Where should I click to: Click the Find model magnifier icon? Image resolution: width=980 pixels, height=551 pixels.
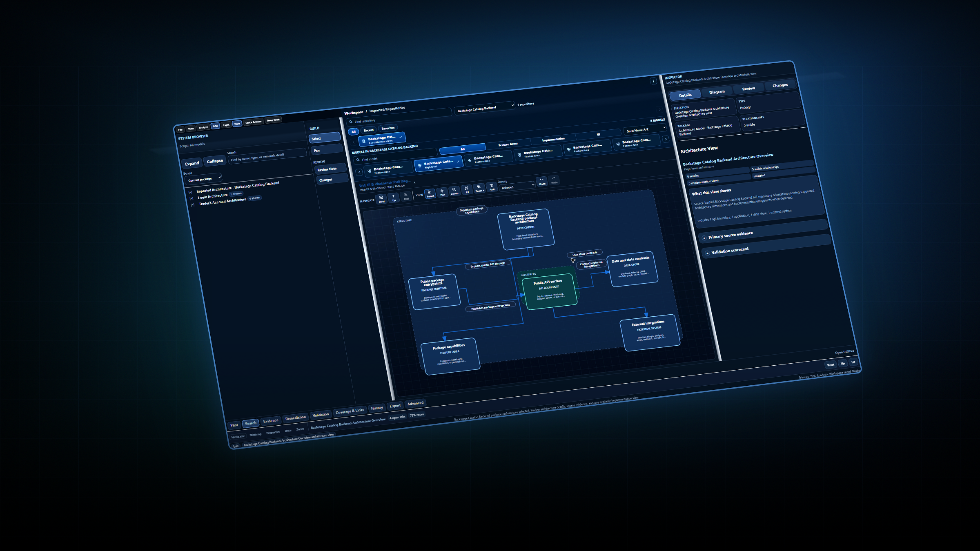coord(358,160)
